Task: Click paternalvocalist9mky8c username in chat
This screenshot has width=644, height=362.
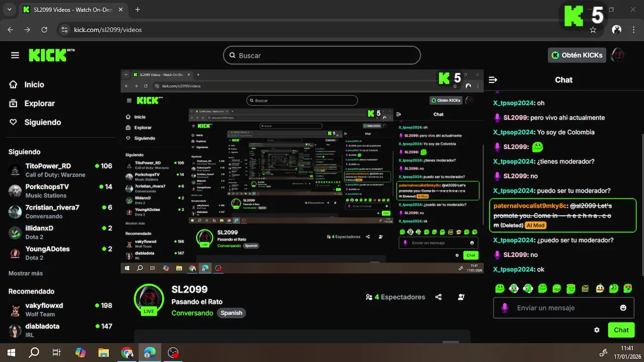Action: point(530,206)
